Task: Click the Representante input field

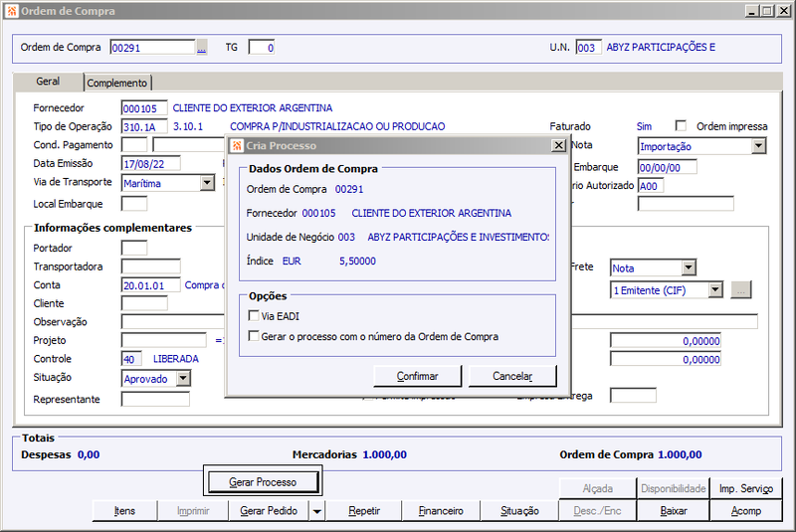Action: [x=155, y=400]
